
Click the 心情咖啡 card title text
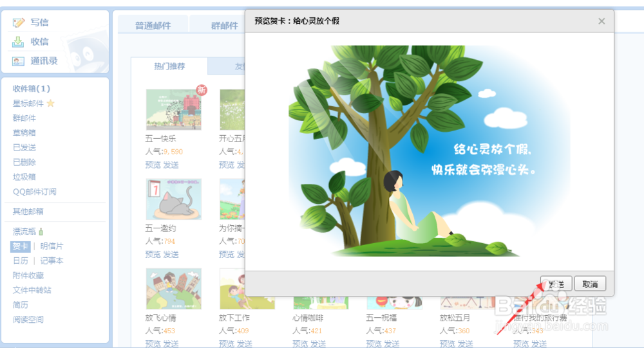(x=308, y=318)
